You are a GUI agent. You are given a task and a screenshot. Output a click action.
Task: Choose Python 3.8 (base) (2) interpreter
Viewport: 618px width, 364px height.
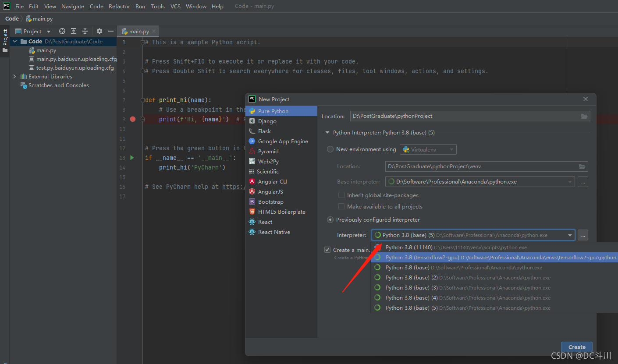tap(494, 278)
